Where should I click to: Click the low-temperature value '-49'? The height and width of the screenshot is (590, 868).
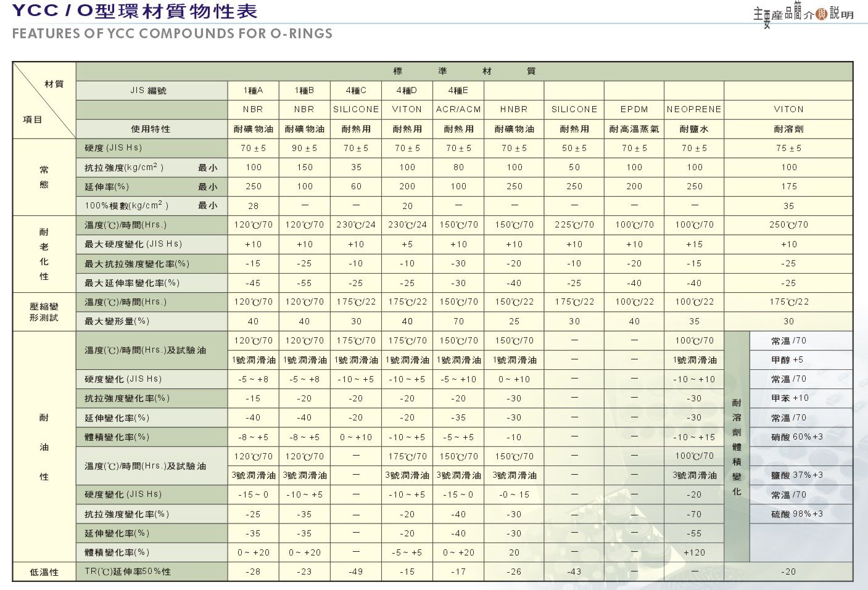click(x=356, y=572)
